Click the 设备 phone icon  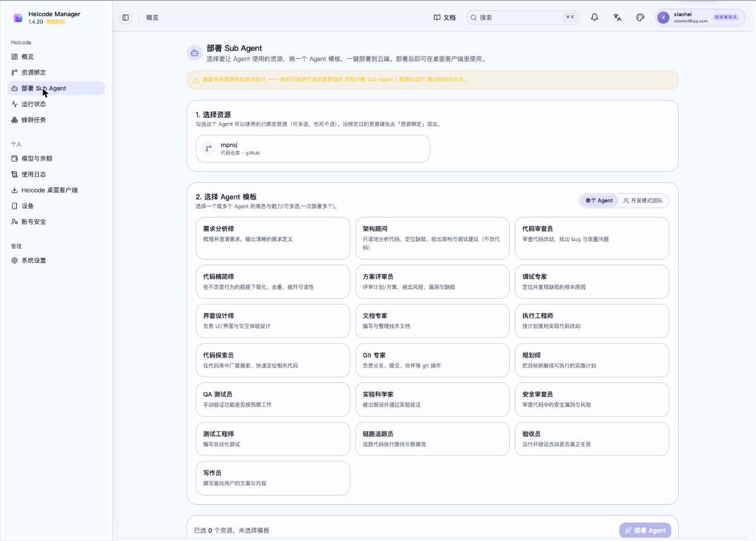(x=14, y=206)
